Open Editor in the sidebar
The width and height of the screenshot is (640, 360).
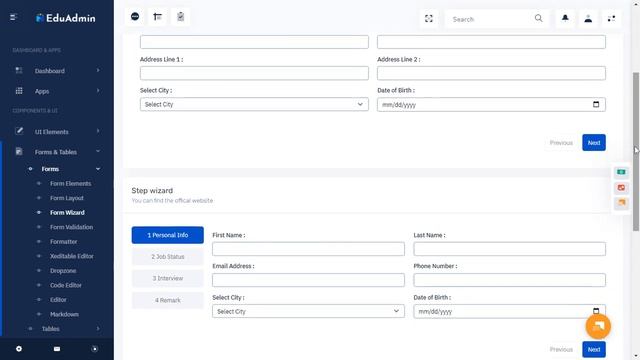(x=58, y=300)
